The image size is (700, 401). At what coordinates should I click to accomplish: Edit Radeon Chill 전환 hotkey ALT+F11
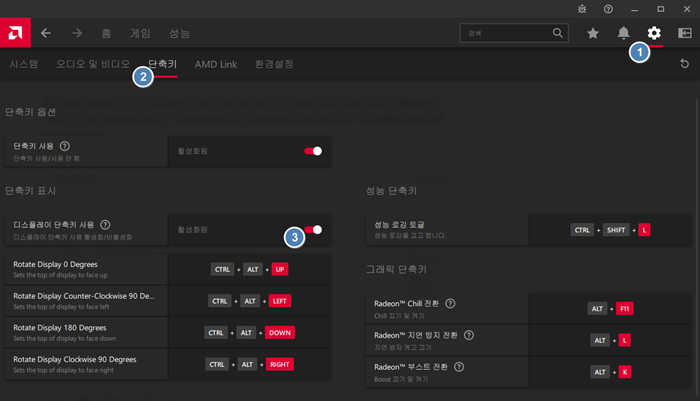[610, 309]
